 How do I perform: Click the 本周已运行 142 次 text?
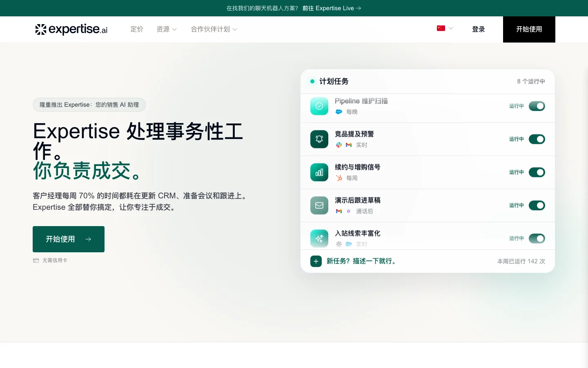pyautogui.click(x=521, y=261)
